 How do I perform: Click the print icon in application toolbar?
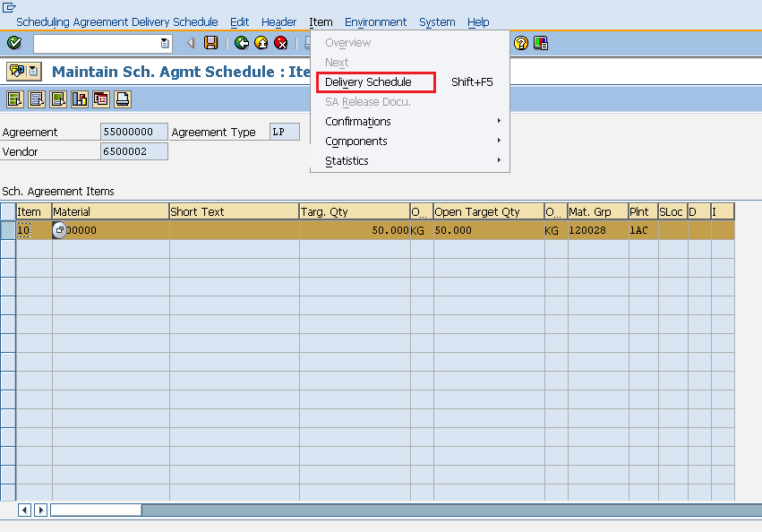tap(122, 99)
